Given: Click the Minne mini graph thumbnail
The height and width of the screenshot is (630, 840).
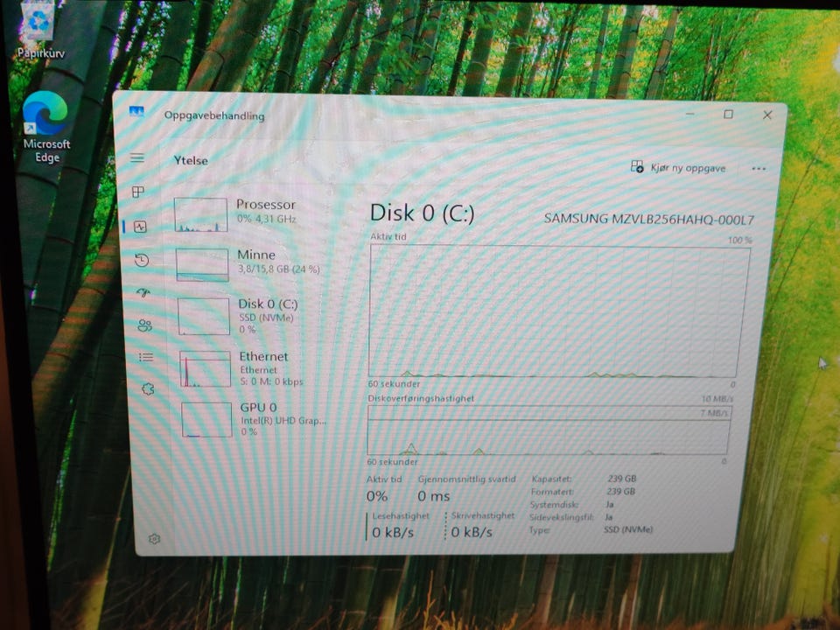Looking at the screenshot, I should pos(202,264).
